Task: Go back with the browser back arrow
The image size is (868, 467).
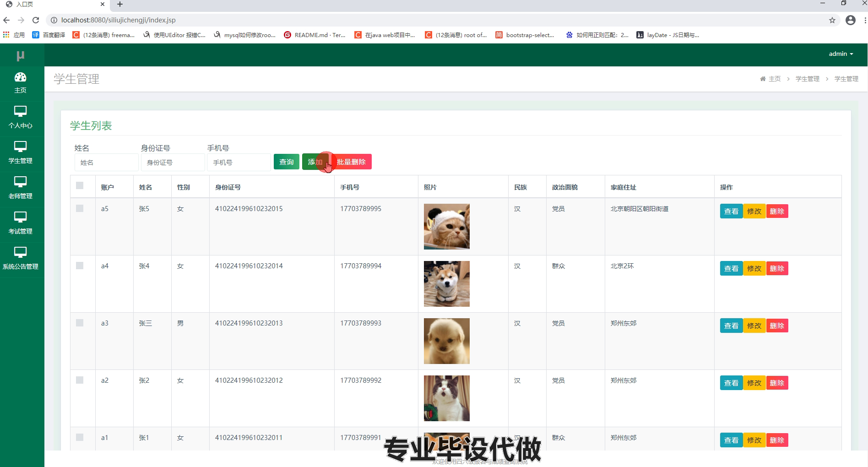Action: coord(6,20)
